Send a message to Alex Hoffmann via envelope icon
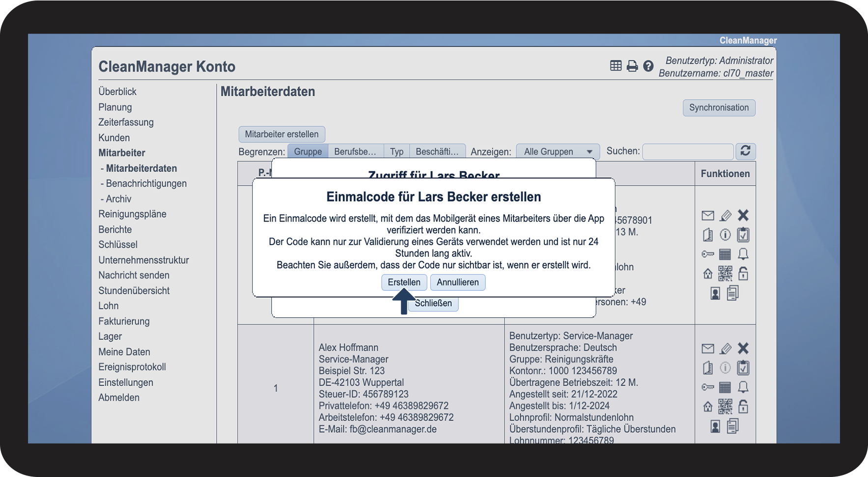Image resolution: width=868 pixels, height=477 pixels. [708, 348]
